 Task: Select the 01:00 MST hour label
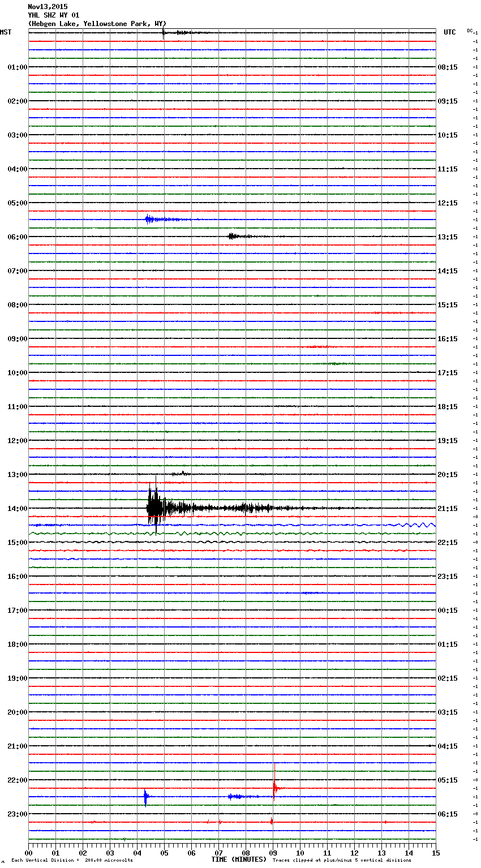click(x=18, y=67)
